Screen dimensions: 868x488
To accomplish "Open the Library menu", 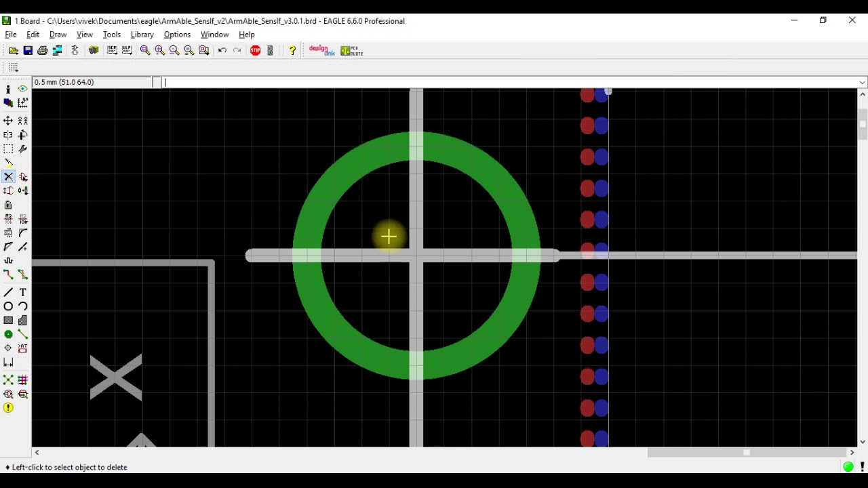I will (x=142, y=35).
